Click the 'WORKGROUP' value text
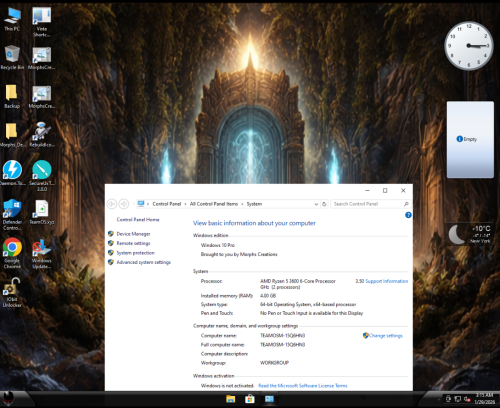 [x=274, y=362]
